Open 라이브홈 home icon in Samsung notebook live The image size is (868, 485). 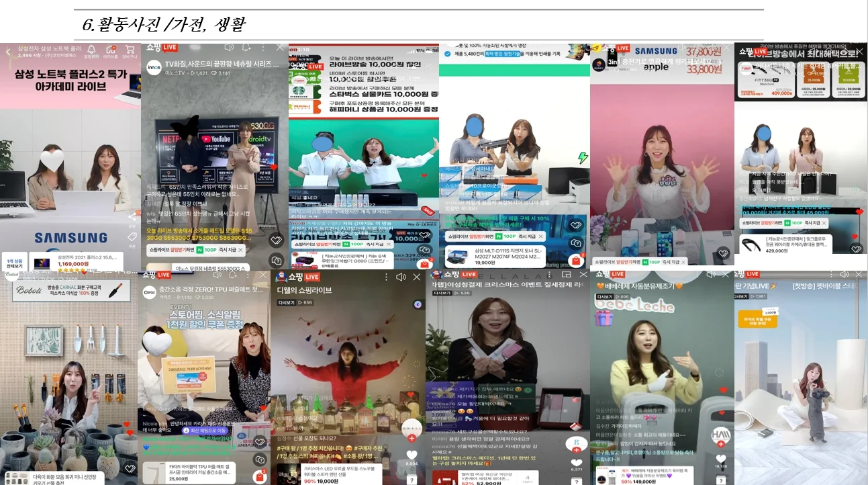(x=110, y=50)
